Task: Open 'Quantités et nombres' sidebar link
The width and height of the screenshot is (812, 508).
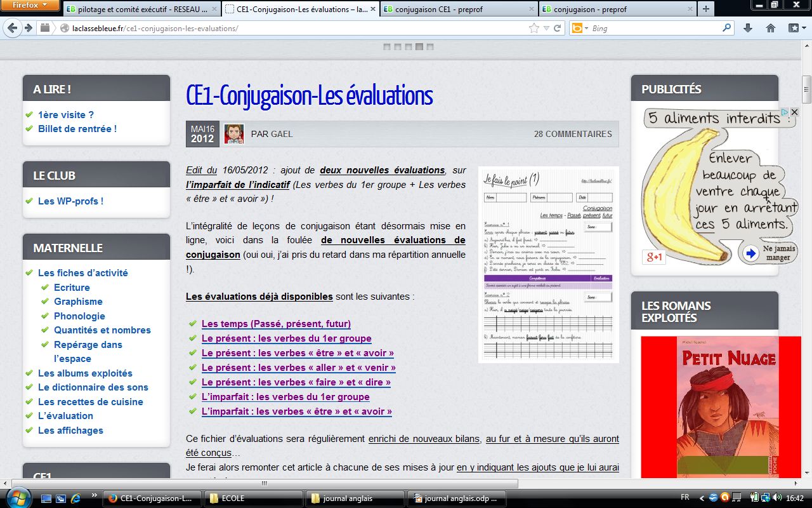Action: pyautogui.click(x=102, y=330)
